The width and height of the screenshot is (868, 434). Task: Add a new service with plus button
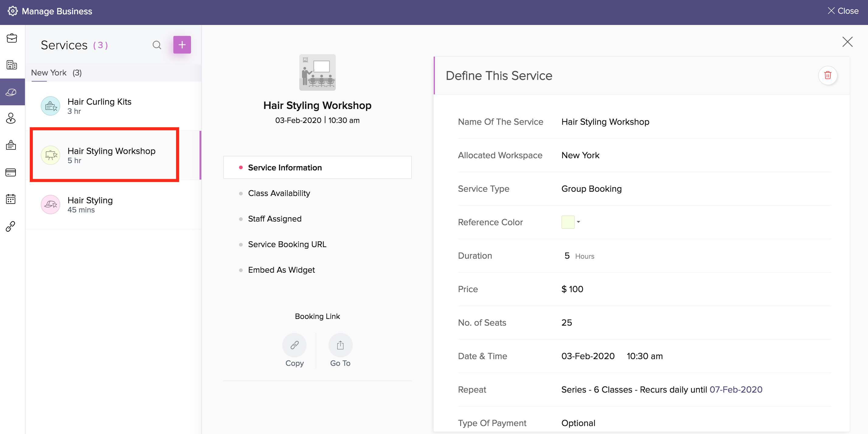coord(182,45)
